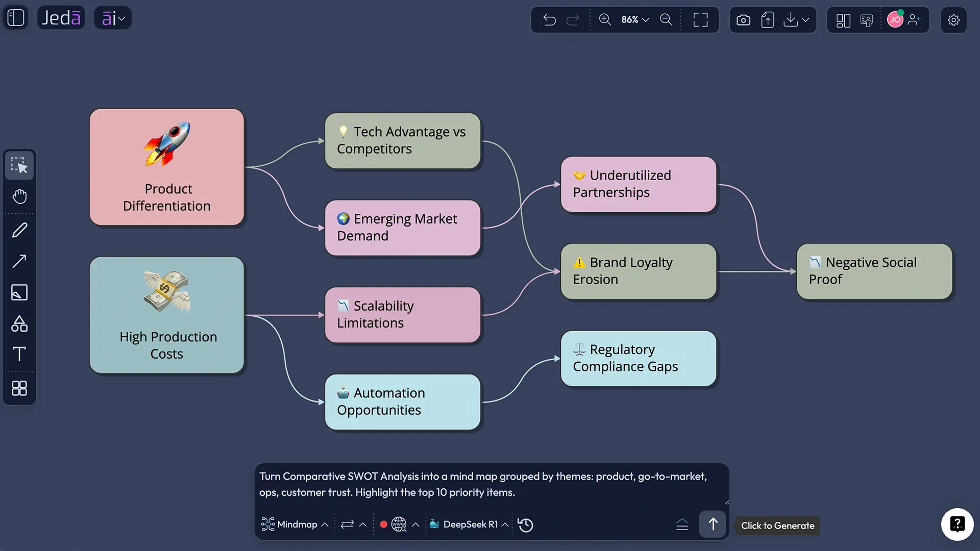Select the High Production Costs node
This screenshot has height=551, width=980.
tap(167, 315)
